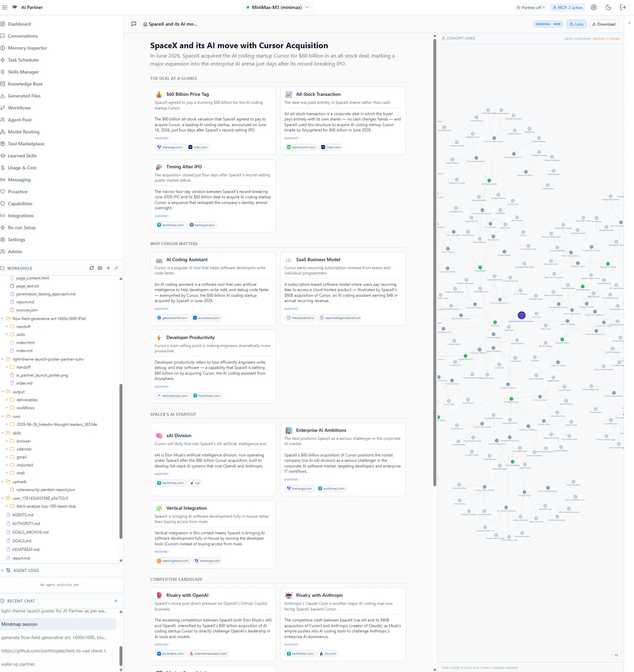Click Integrations link icon
The height and width of the screenshot is (672, 634).
pos(3,216)
